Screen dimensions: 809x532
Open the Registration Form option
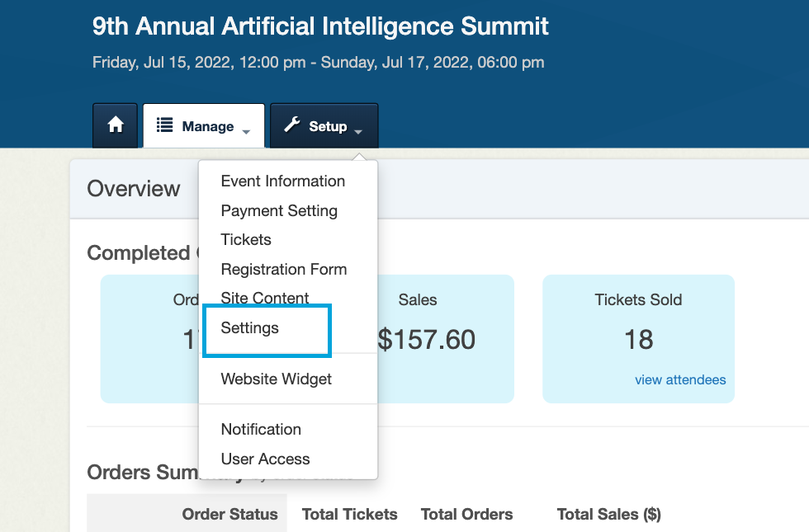[284, 269]
